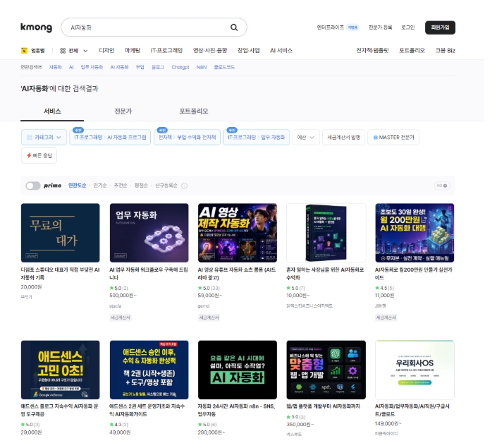Sort results by 연관도순
Viewport: 497px width, 448px height.
[77, 186]
